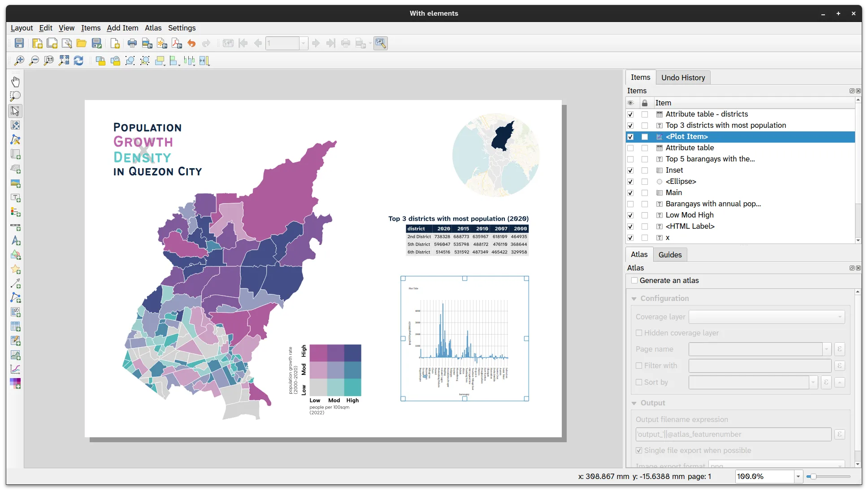Screen dimensions: 868x492
Task: Open the Add Item menu
Action: [x=122, y=28]
